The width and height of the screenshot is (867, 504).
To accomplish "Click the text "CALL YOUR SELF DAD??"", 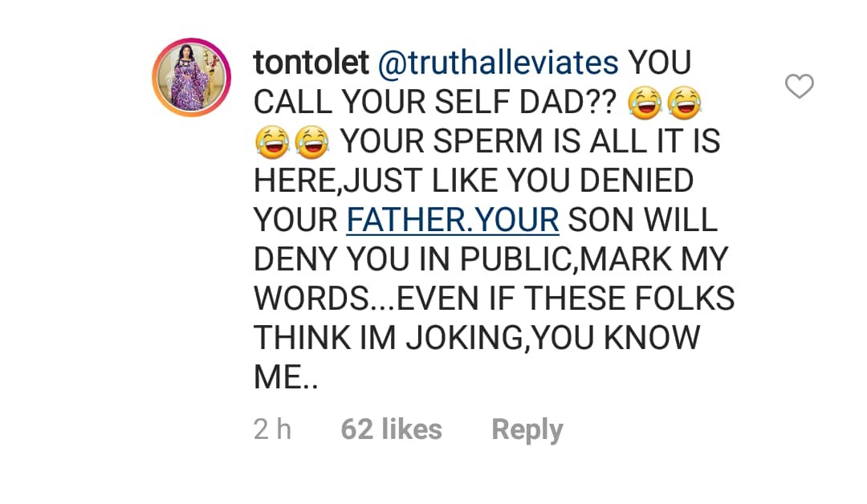I will (x=434, y=102).
